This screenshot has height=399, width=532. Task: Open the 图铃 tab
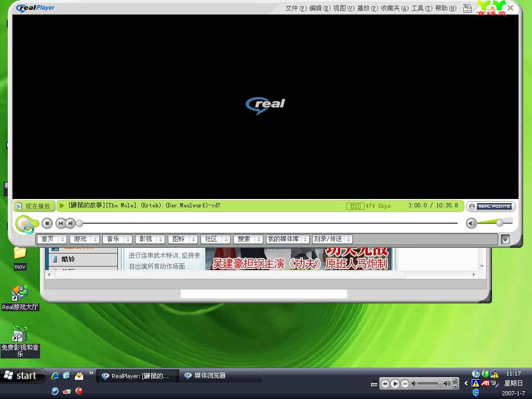[x=179, y=239]
